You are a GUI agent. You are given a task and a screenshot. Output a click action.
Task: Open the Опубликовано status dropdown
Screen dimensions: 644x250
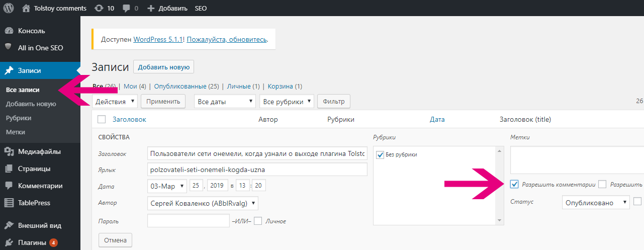click(596, 203)
